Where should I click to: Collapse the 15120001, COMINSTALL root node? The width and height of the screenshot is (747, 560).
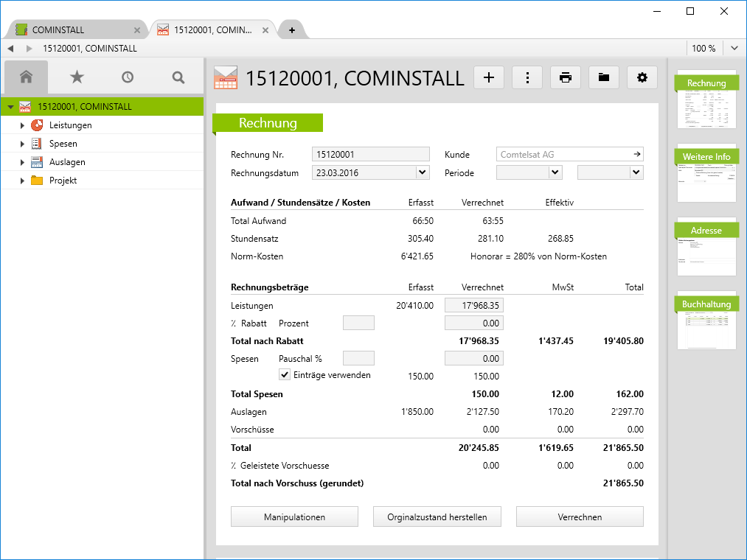tap(10, 106)
